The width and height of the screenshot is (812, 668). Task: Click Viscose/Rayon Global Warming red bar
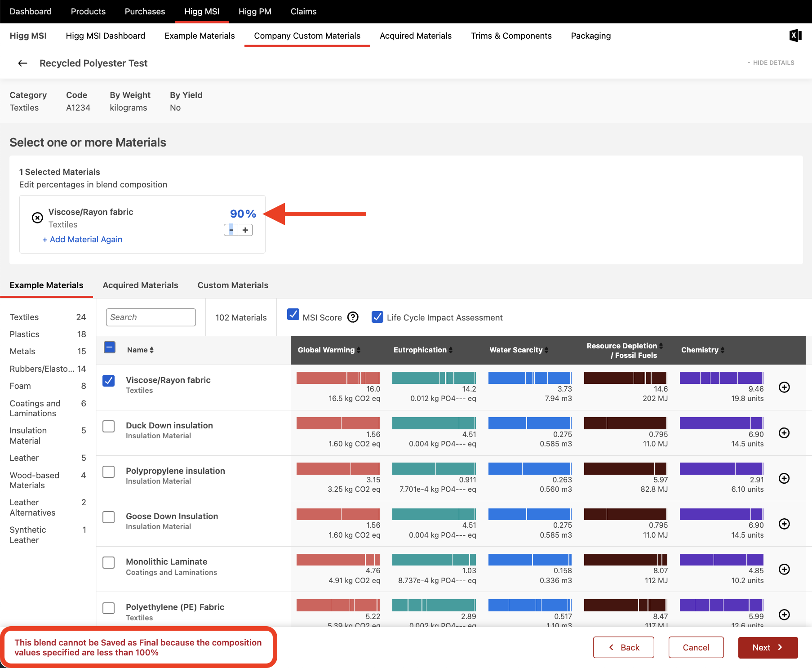338,378
